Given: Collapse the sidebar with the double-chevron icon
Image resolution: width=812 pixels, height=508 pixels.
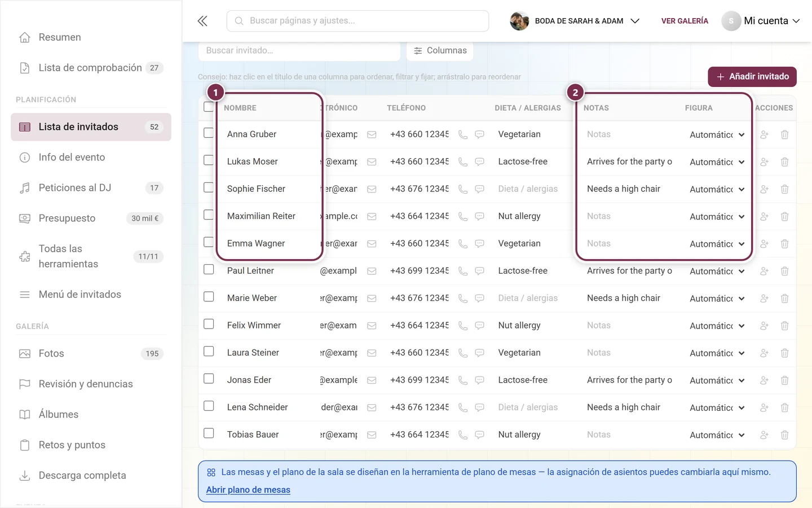Looking at the screenshot, I should click(x=202, y=21).
